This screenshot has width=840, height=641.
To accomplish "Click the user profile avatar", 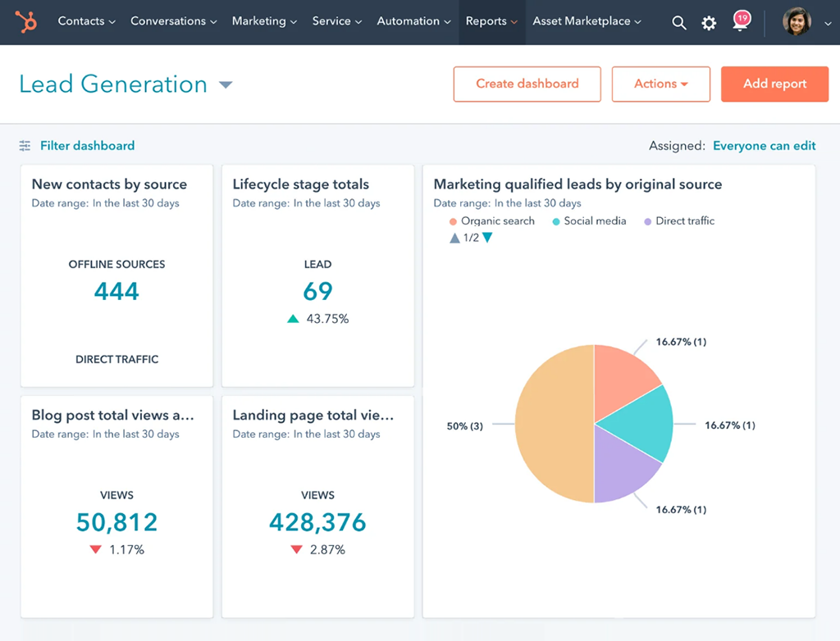I will (x=797, y=21).
